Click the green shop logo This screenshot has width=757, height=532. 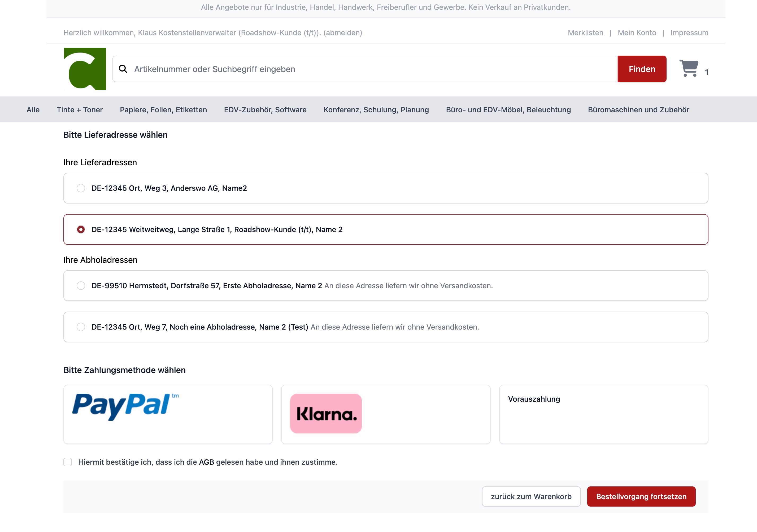pos(85,69)
